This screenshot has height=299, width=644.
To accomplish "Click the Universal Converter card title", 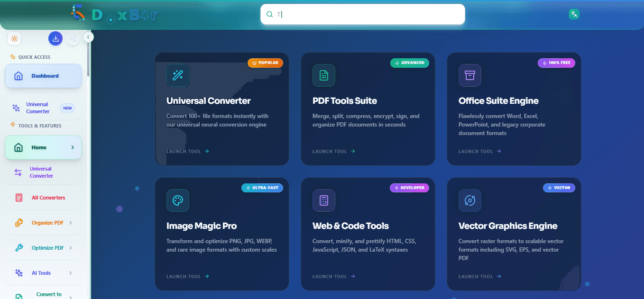I will pyautogui.click(x=209, y=100).
